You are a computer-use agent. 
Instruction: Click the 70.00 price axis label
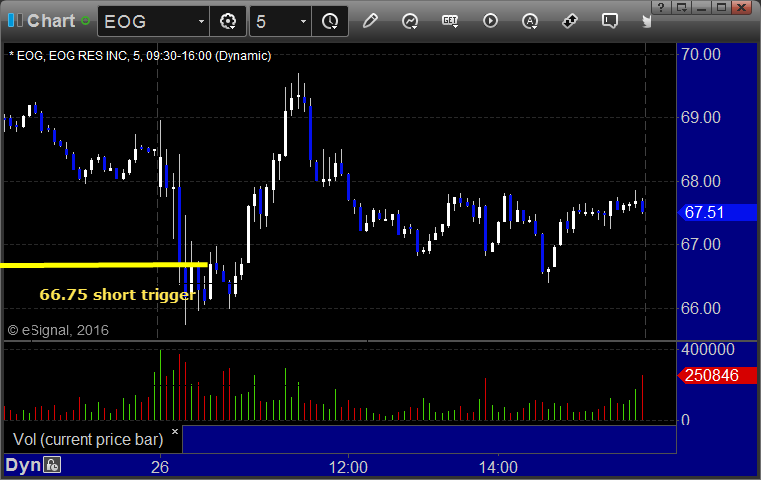[700, 54]
